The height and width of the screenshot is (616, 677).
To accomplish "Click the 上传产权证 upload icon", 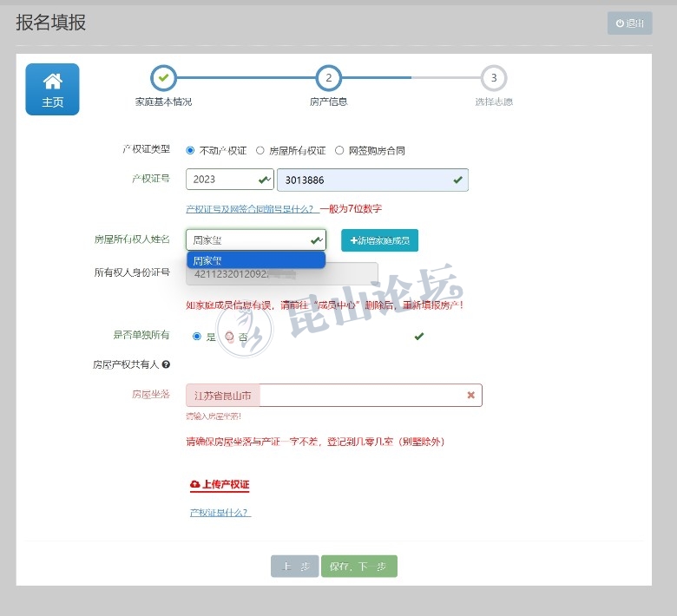I will (x=194, y=484).
